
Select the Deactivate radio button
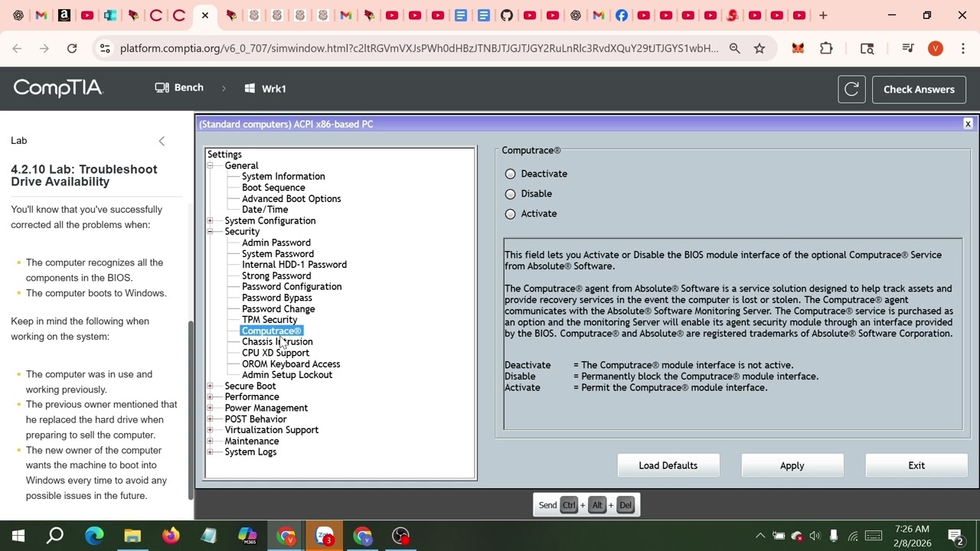click(x=511, y=174)
